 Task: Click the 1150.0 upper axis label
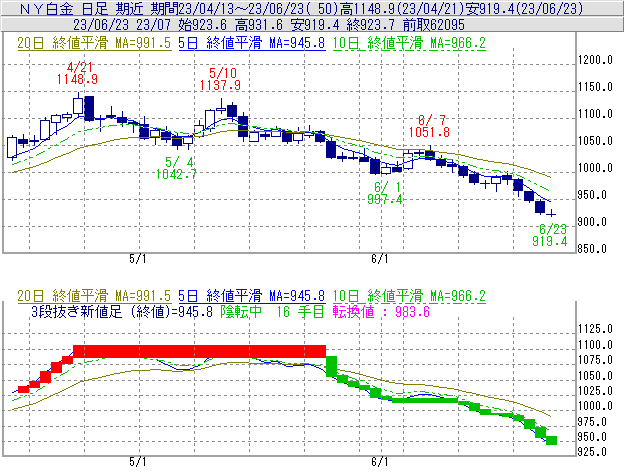(x=595, y=87)
